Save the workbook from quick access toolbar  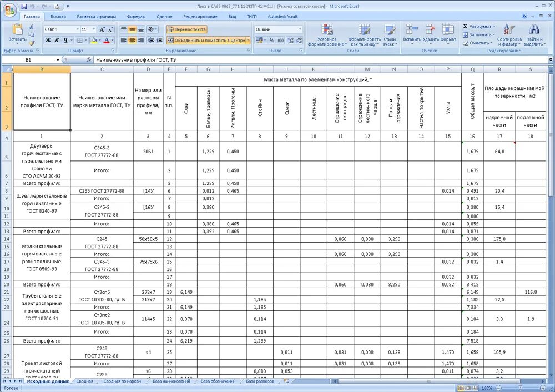(x=24, y=6)
